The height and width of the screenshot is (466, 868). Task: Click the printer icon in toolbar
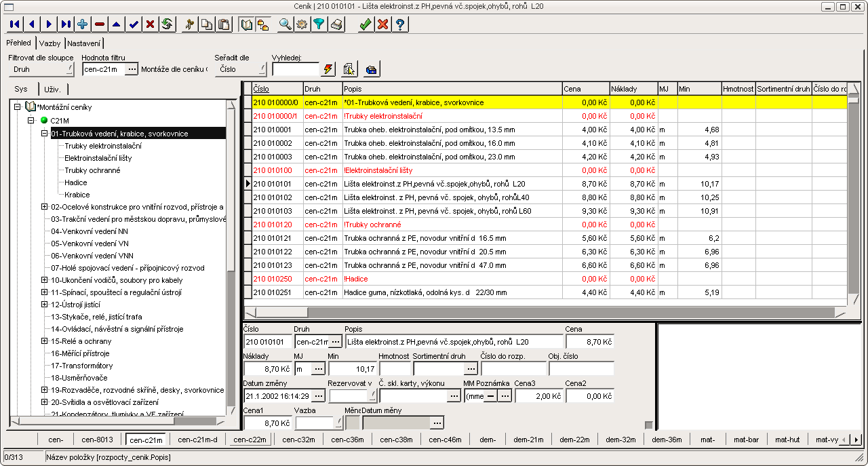tap(336, 24)
